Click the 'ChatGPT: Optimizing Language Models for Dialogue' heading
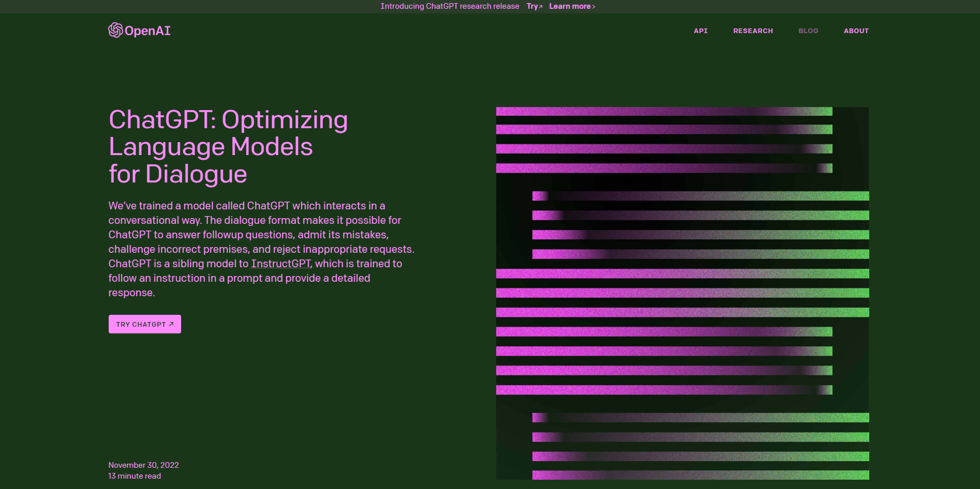Screen dimensions: 980x489 228,147
